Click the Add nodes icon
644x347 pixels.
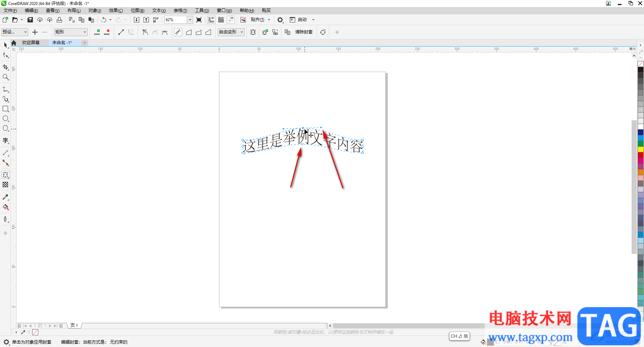(x=97, y=32)
